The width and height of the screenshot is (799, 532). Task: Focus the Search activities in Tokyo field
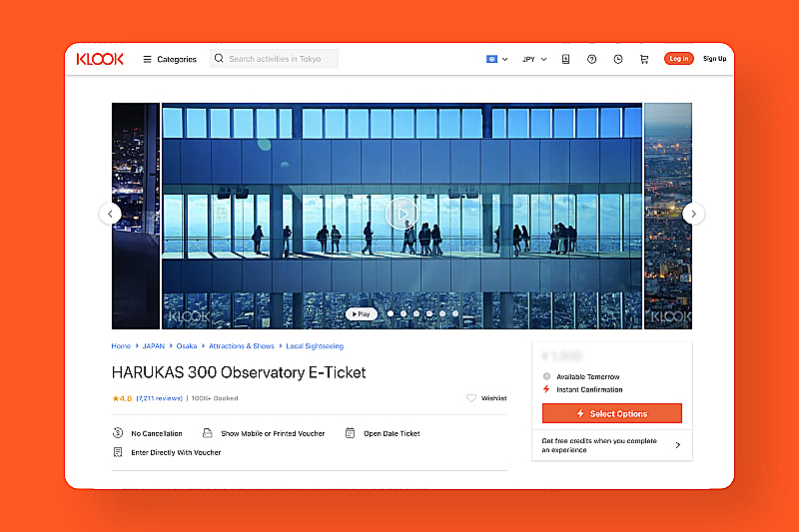(274, 59)
